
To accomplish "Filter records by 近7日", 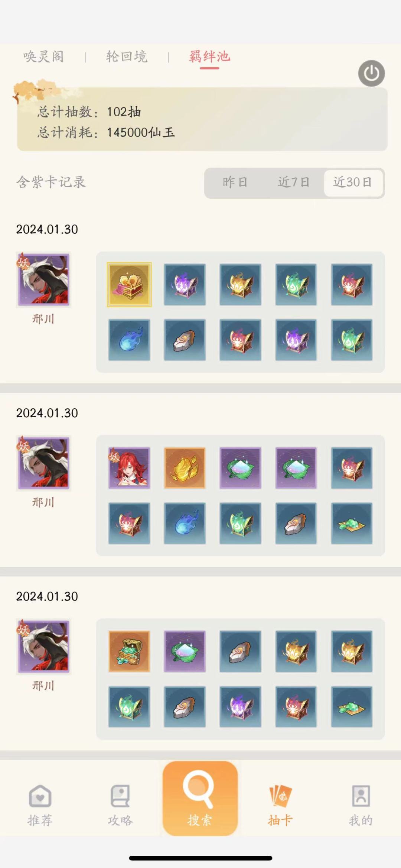I will tap(294, 182).
